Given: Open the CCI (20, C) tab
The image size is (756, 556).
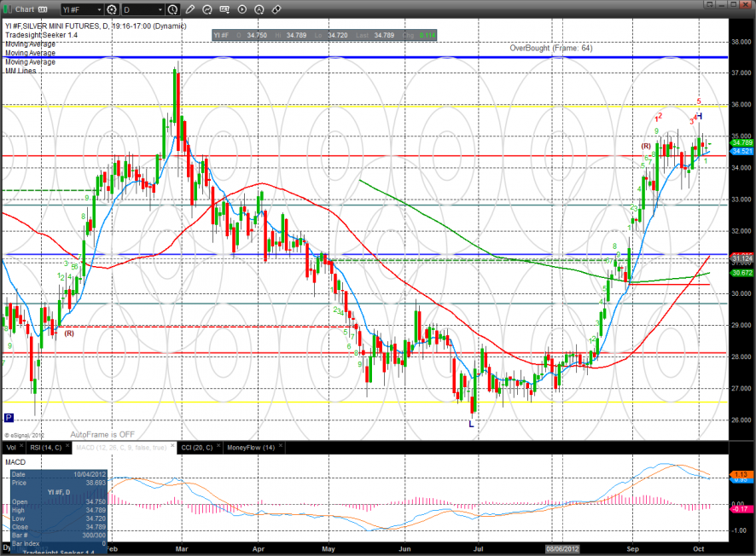Looking at the screenshot, I should [x=195, y=447].
